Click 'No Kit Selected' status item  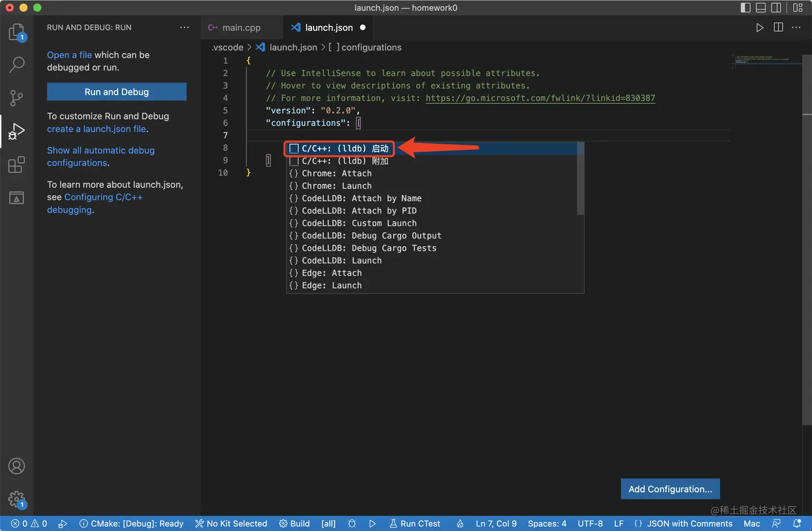coord(231,523)
